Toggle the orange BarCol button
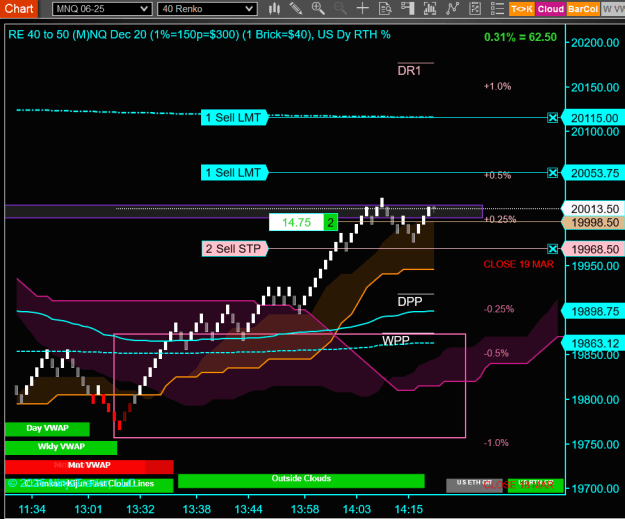Viewport: 625px width, 519px height. (x=583, y=9)
